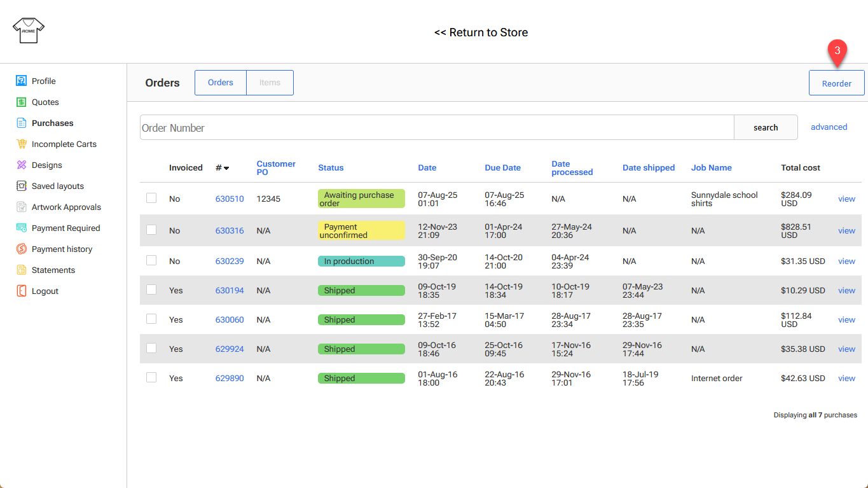Viewport: 868px width, 488px height.
Task: Click the 'Sunnydale school shirts' job name
Action: [x=724, y=199]
